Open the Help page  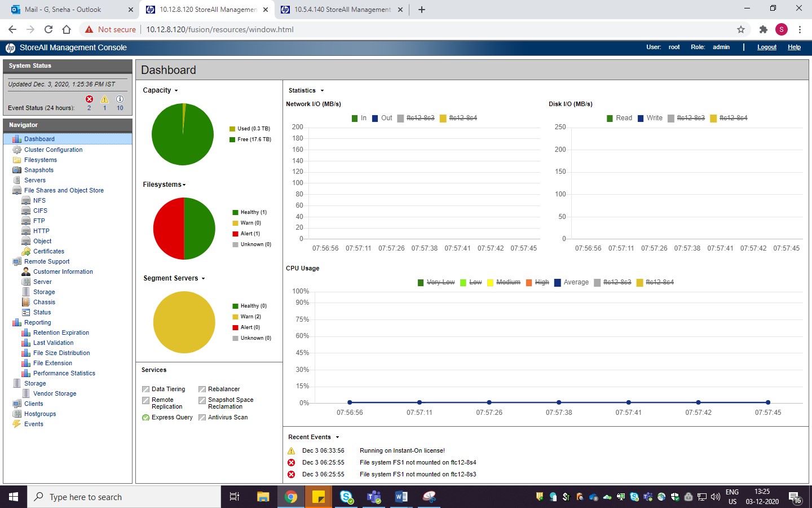point(794,47)
